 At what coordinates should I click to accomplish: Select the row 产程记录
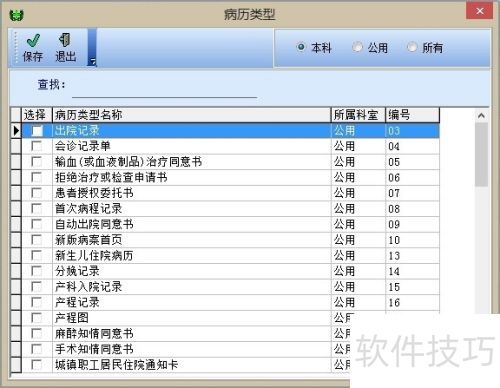tap(231, 302)
